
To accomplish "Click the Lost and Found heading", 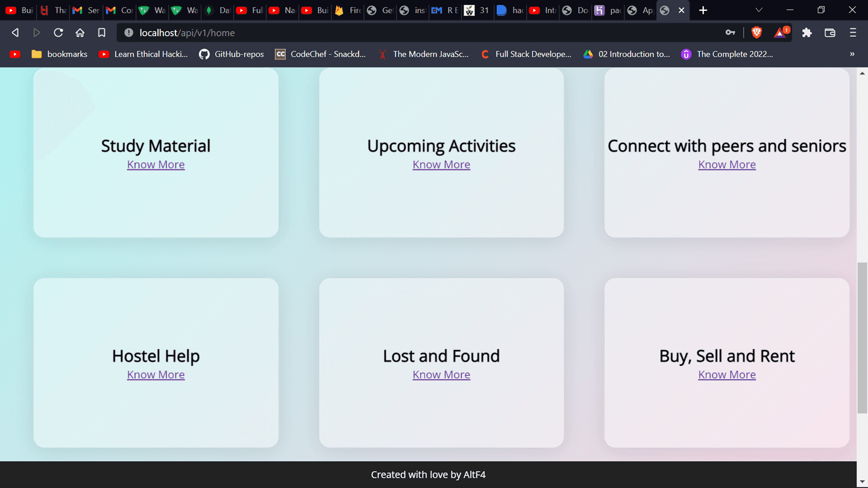I will point(441,356).
